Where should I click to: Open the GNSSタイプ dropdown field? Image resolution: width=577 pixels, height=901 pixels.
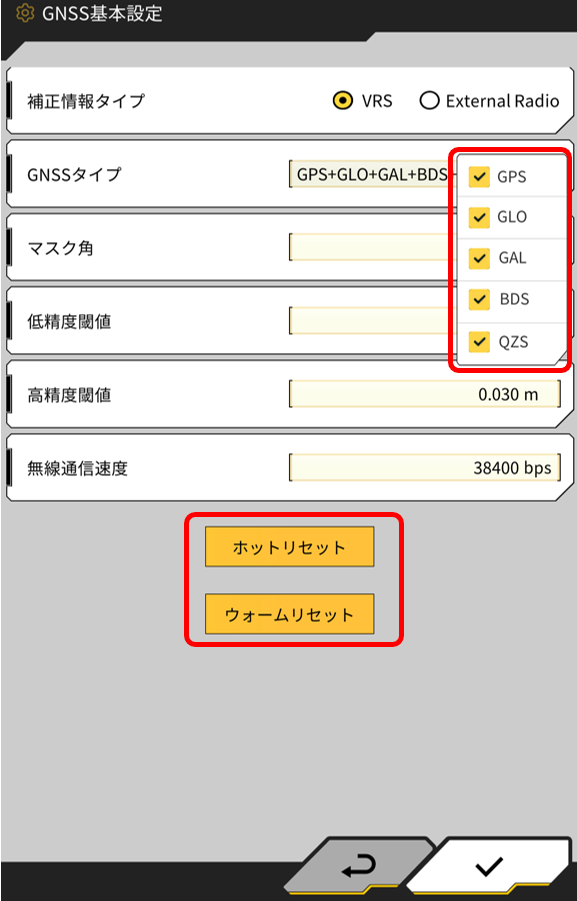[x=370, y=174]
